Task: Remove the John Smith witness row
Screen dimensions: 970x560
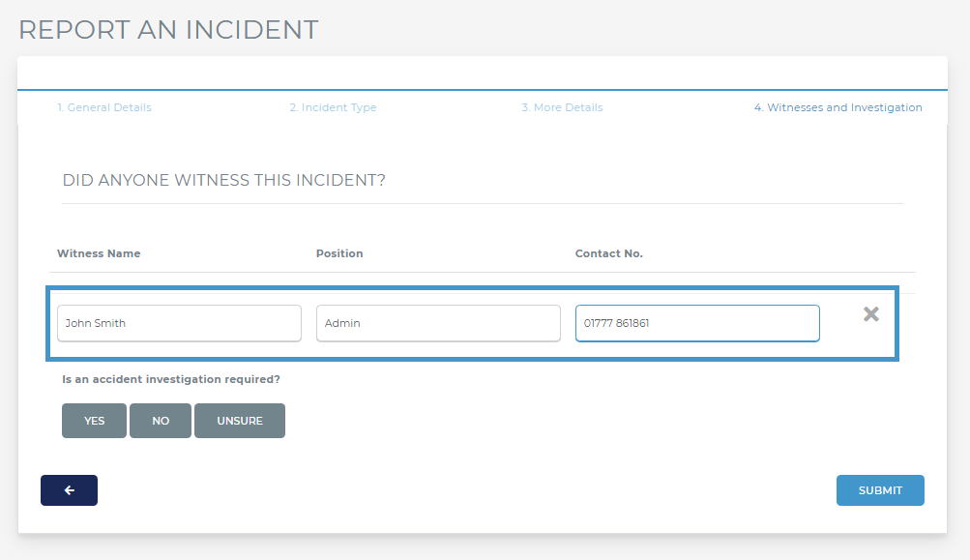Action: click(871, 314)
